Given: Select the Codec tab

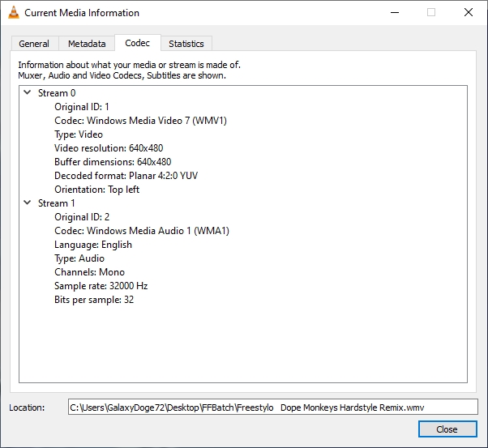Looking at the screenshot, I should tap(138, 43).
